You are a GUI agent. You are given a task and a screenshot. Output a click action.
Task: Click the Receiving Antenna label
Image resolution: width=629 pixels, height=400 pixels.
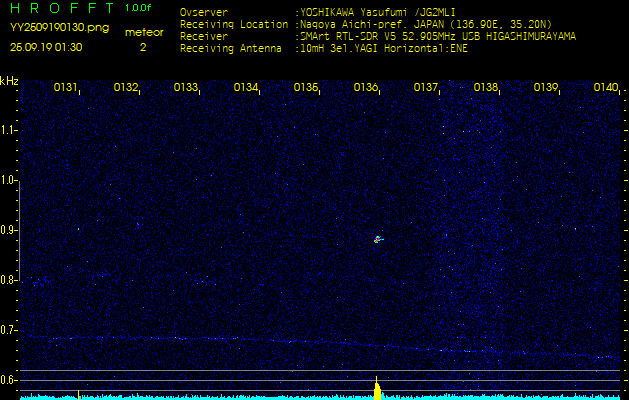tap(231, 49)
